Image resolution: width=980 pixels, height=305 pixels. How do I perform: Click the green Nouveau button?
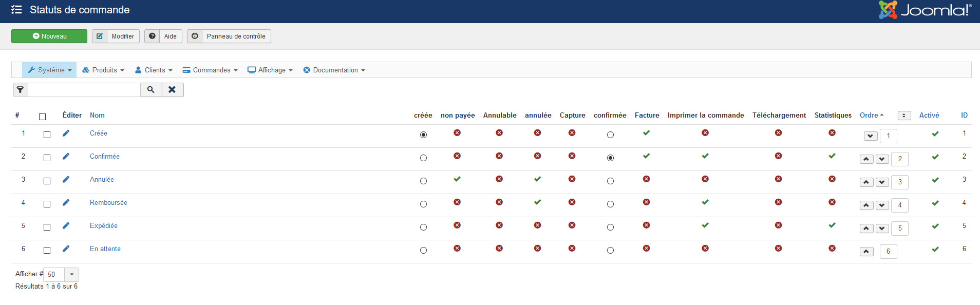tap(49, 36)
